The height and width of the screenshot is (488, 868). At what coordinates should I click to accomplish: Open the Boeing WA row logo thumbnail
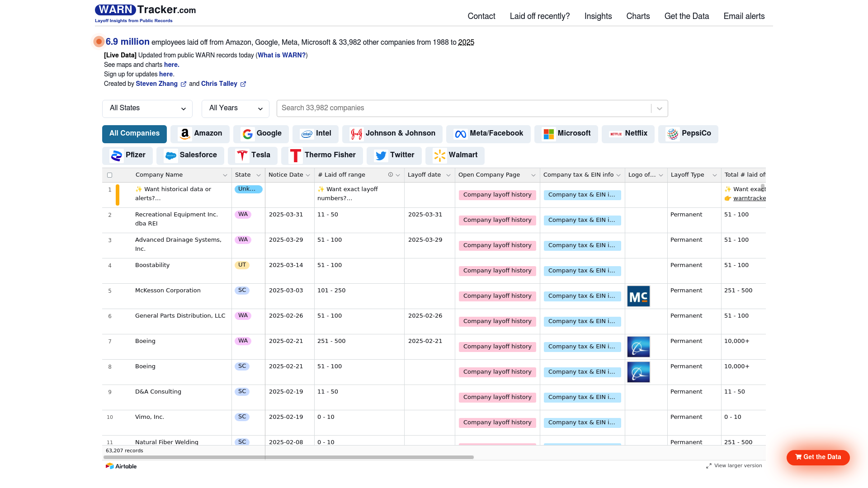[x=638, y=347]
